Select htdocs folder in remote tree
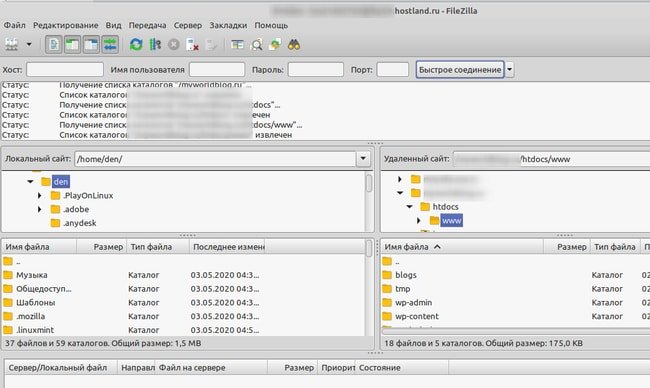Screen dimensions: 650x388 coord(446,206)
